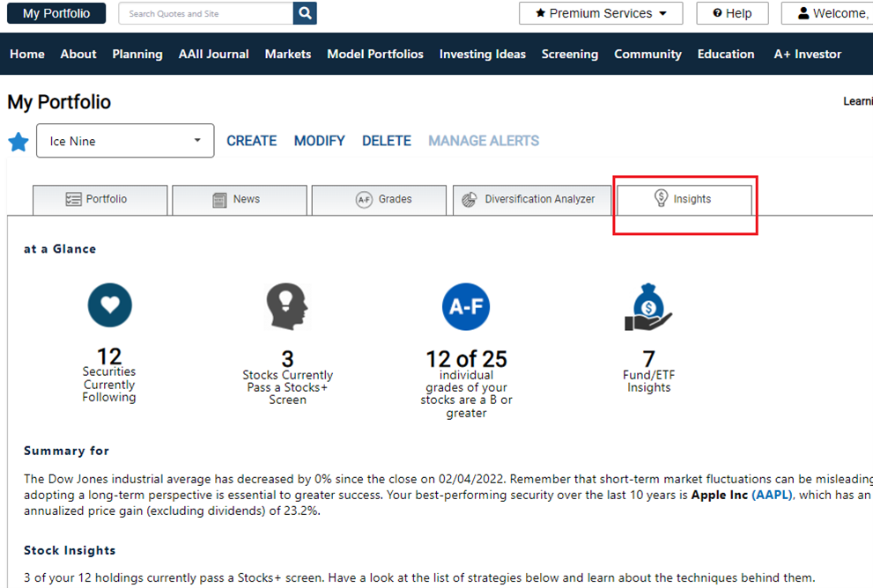This screenshot has height=588, width=873.
Task: Open the AAII Journal menu item
Action: (214, 54)
